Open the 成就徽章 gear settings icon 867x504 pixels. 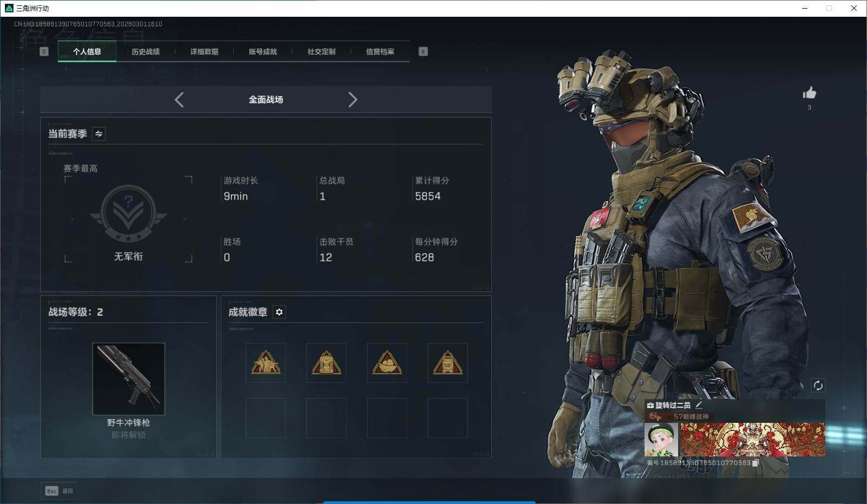(279, 312)
